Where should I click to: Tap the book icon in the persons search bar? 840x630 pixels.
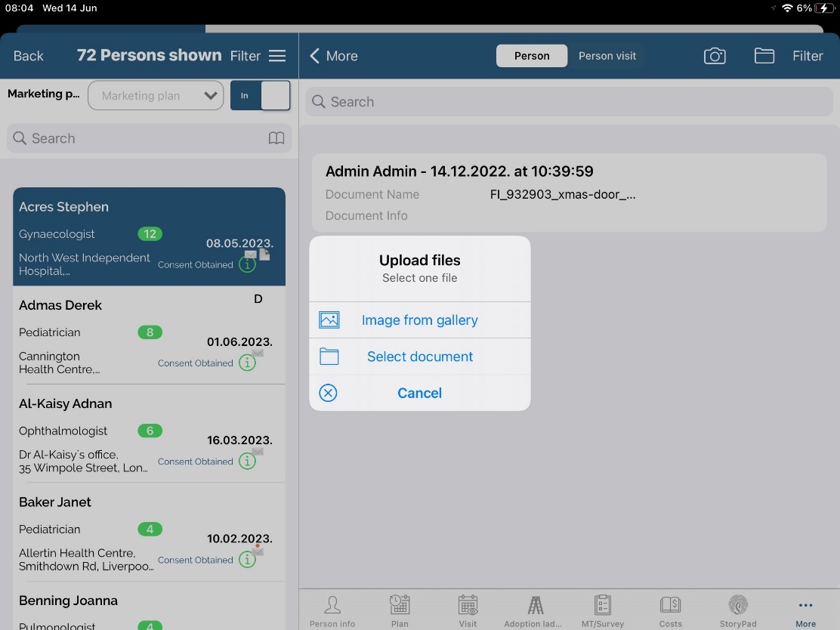tap(276, 138)
